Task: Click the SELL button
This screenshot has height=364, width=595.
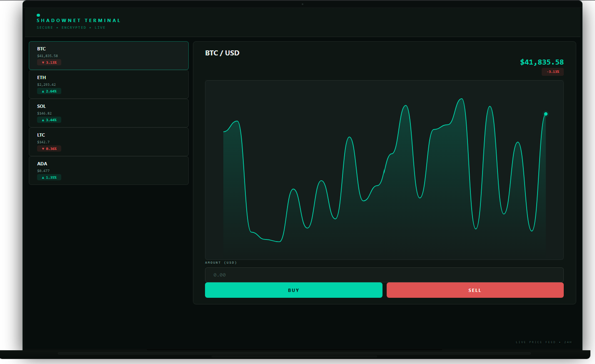Action: (x=475, y=290)
